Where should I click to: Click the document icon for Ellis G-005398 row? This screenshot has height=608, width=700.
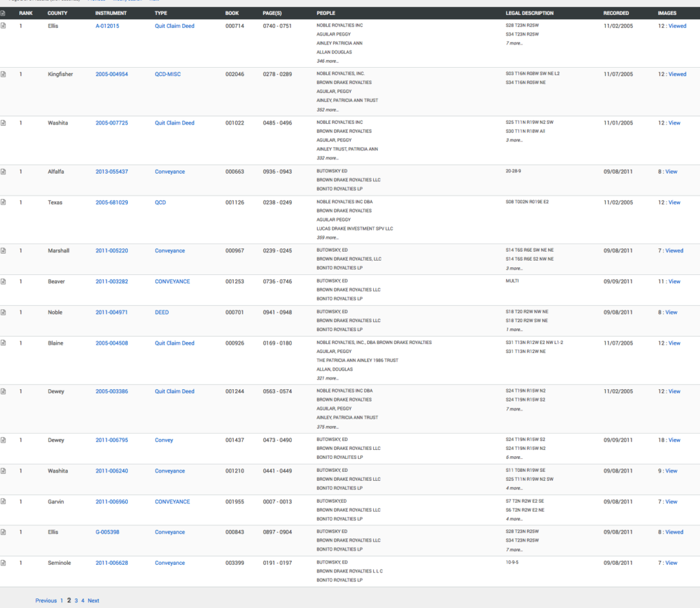(x=3, y=532)
